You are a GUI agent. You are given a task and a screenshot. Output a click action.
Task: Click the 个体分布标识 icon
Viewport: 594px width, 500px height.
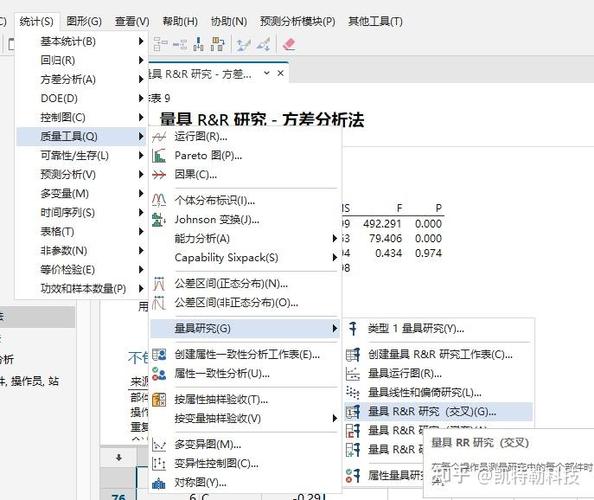[x=159, y=200]
